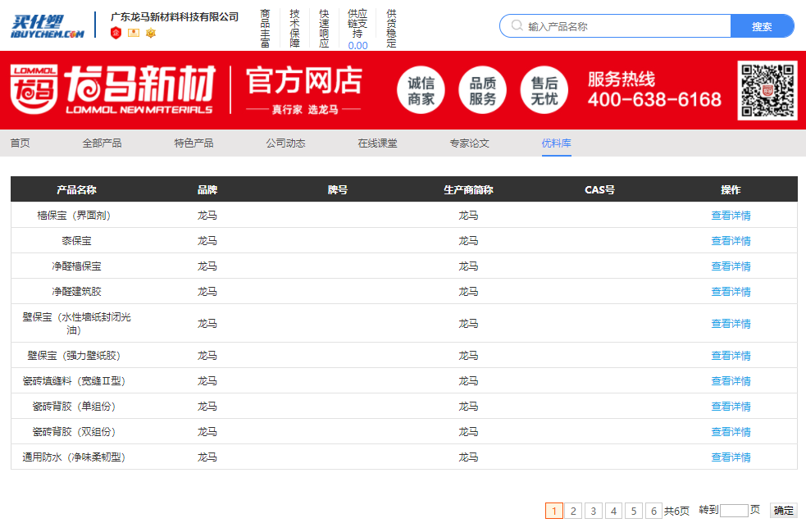View details for 净醛建筑胶
Viewport: 806px width, 532px height.
tap(731, 292)
